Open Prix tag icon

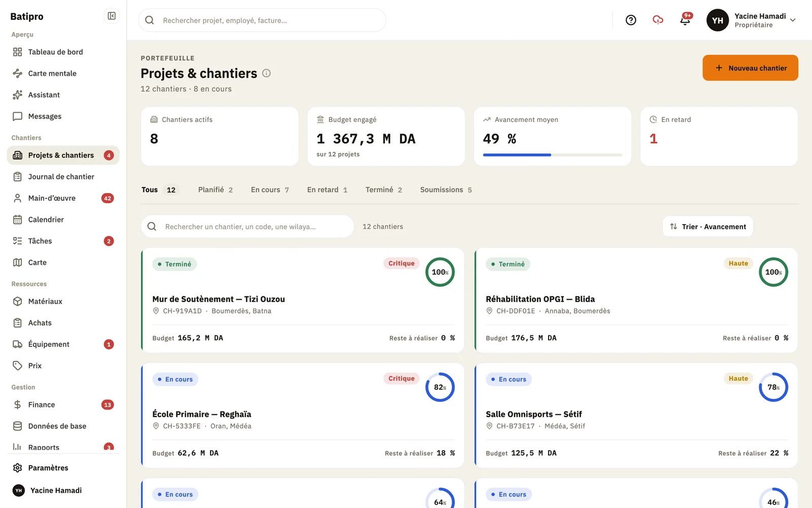click(x=18, y=366)
